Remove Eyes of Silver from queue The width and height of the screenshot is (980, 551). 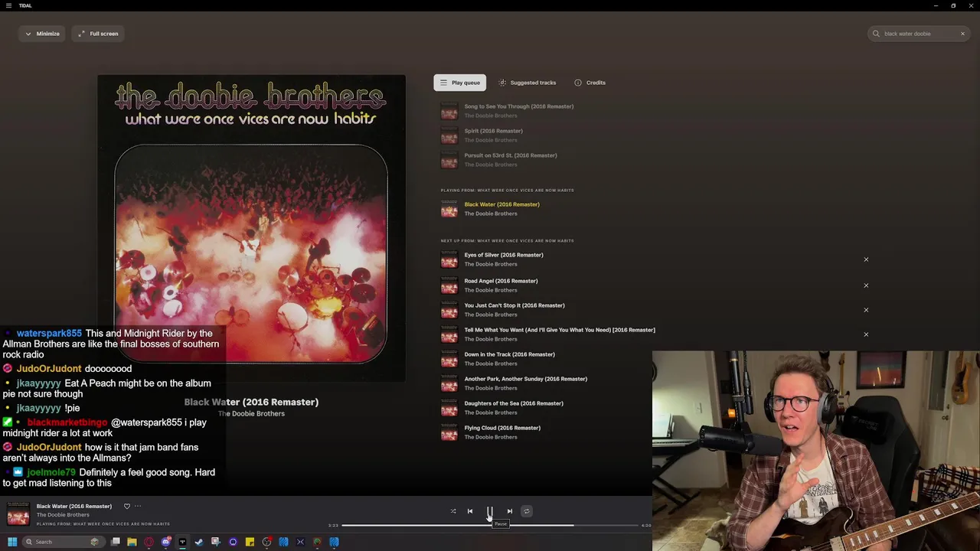866,259
